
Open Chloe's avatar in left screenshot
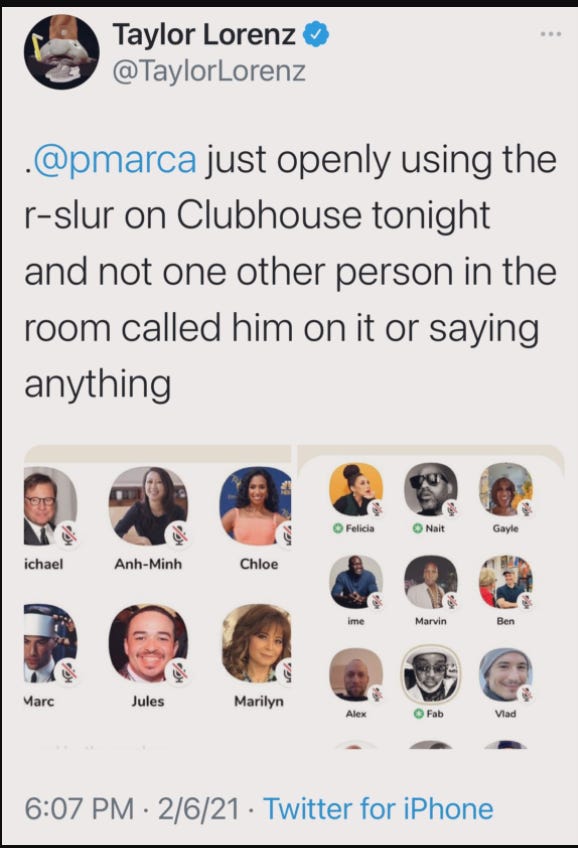tap(255, 506)
